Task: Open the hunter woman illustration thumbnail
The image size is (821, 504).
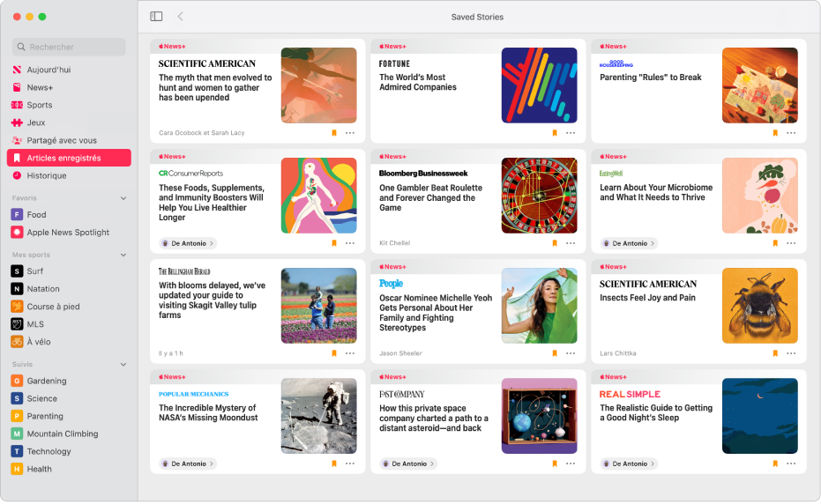Action: click(319, 85)
